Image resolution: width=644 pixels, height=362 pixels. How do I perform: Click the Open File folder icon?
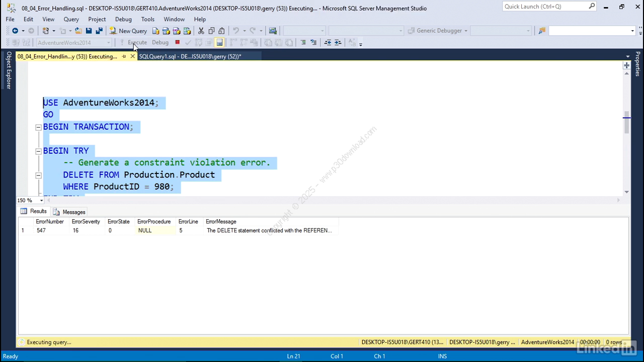pos(78,31)
